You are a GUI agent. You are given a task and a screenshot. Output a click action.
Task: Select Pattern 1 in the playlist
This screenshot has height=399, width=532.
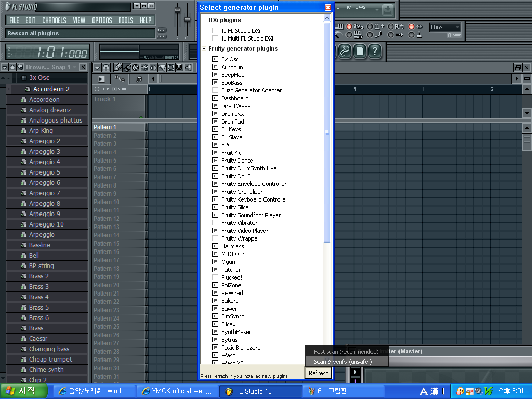coord(119,127)
